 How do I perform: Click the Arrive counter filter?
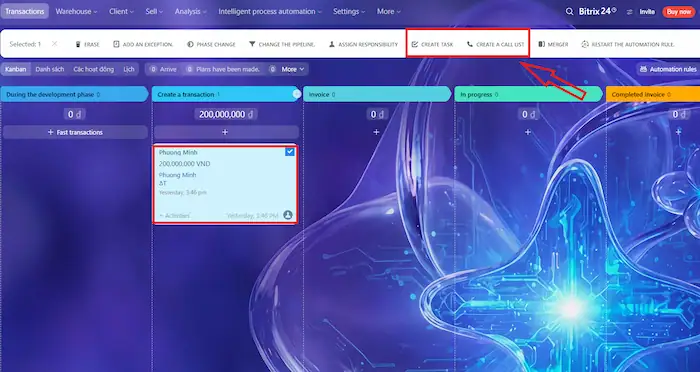point(163,69)
